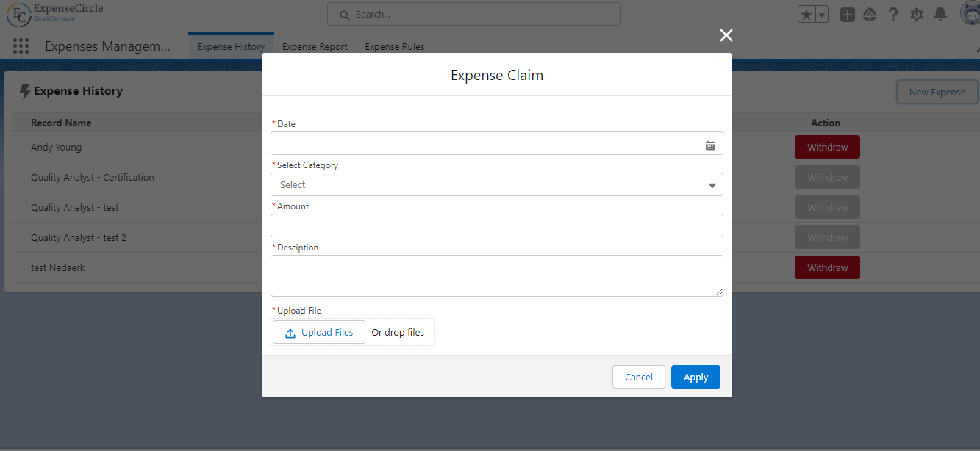Open the user profile avatar
The width and height of the screenshot is (980, 451).
click(970, 14)
